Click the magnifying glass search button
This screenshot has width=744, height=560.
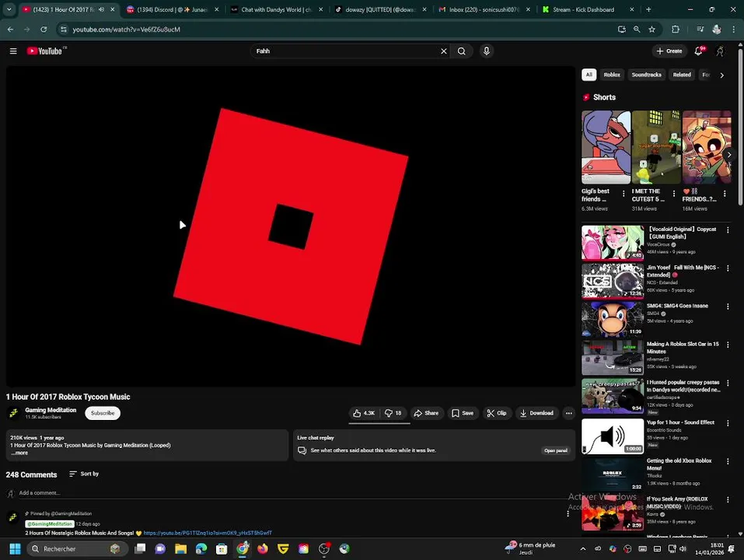(461, 51)
